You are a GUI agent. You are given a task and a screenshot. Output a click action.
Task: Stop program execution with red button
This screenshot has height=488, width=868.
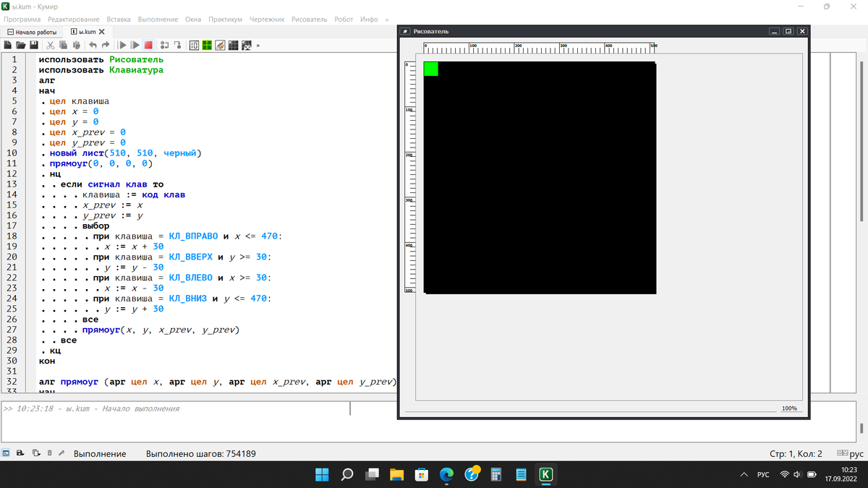click(x=148, y=45)
